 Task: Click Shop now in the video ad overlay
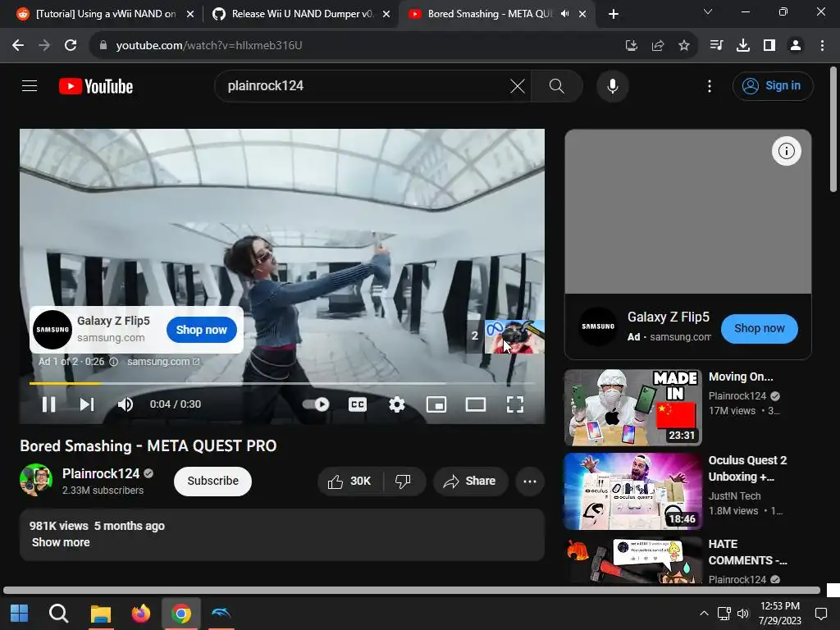coord(202,330)
